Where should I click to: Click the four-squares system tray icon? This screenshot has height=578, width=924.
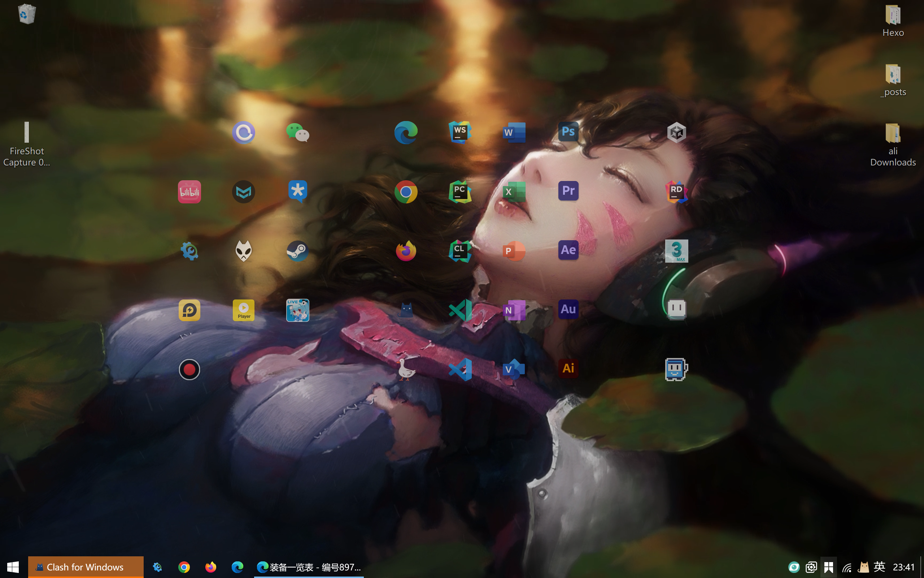(x=829, y=567)
